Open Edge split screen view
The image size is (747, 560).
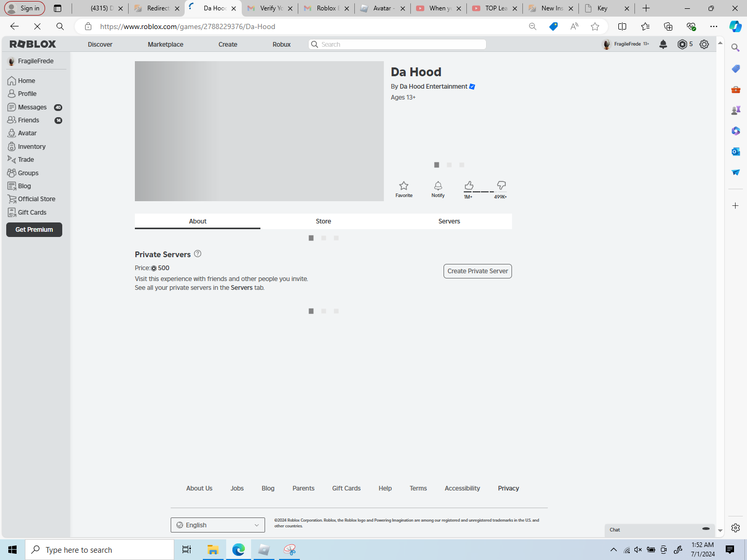coord(622,26)
